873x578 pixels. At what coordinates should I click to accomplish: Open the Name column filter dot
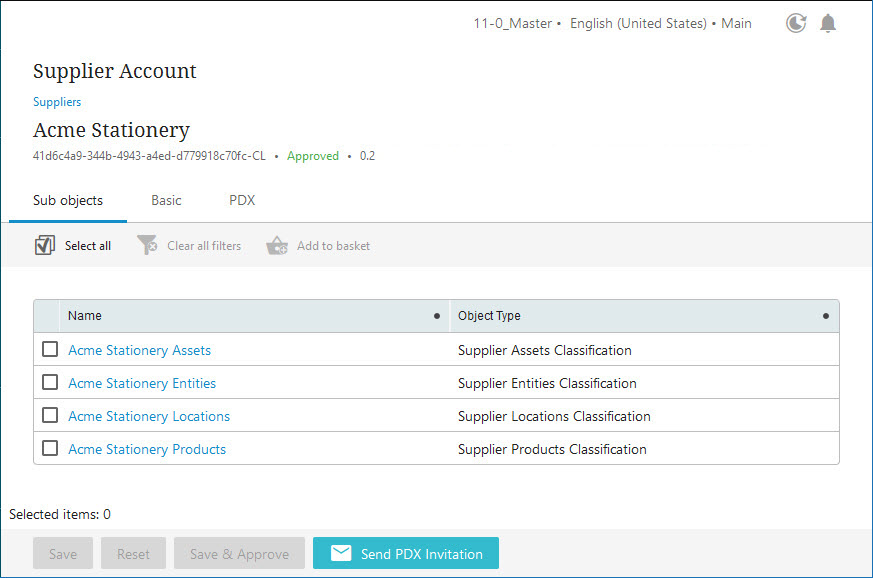pyautogui.click(x=437, y=316)
